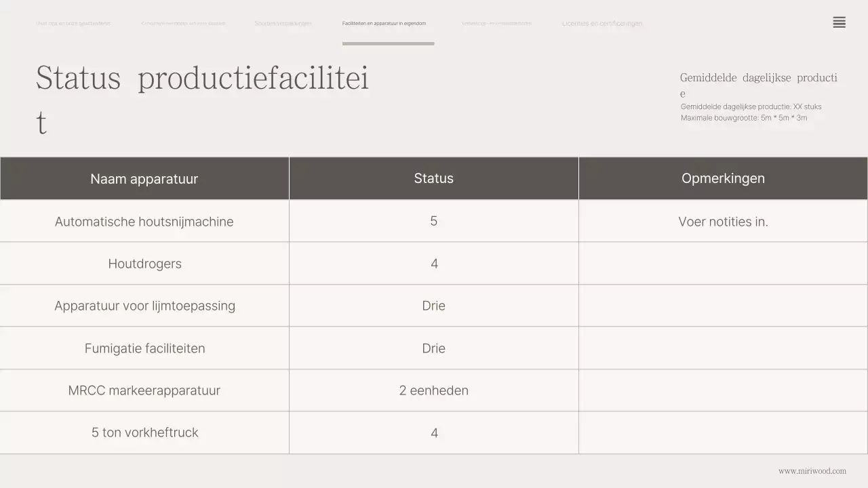Open the 'Verpakkings- en verzendmethoden' tab
The height and width of the screenshot is (488, 868).
click(x=496, y=24)
